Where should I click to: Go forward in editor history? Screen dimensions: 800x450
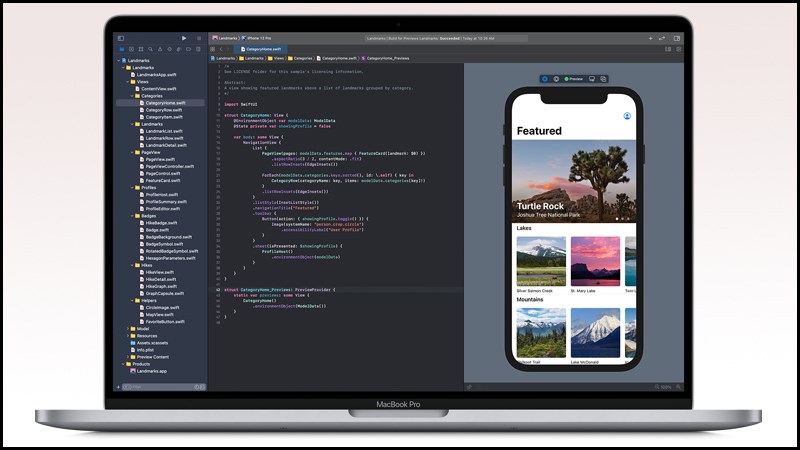[x=228, y=49]
